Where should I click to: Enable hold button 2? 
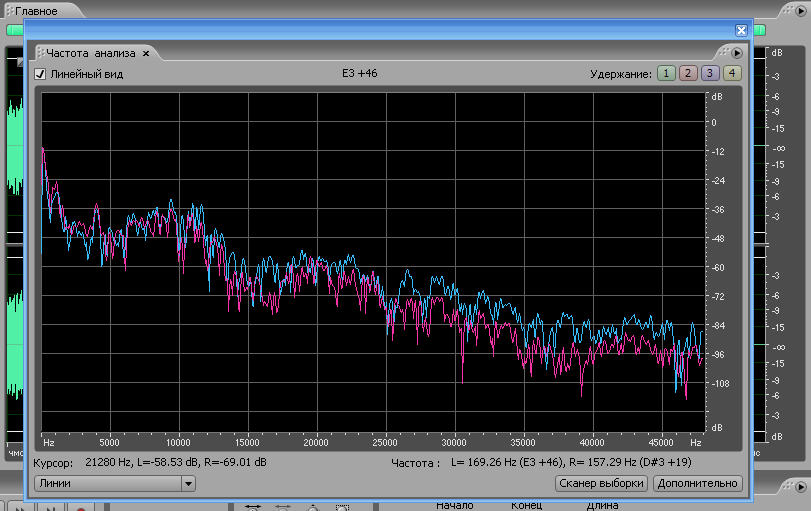tap(688, 73)
